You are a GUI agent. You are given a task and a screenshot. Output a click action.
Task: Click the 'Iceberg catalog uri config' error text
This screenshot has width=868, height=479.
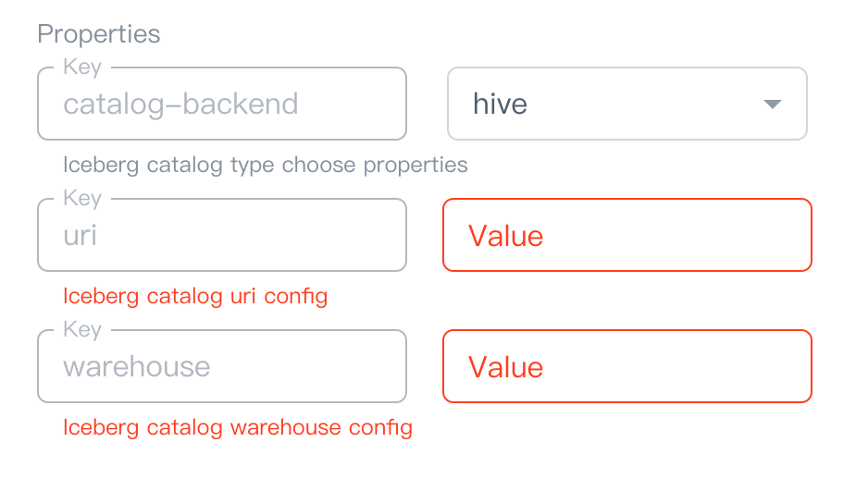194,297
